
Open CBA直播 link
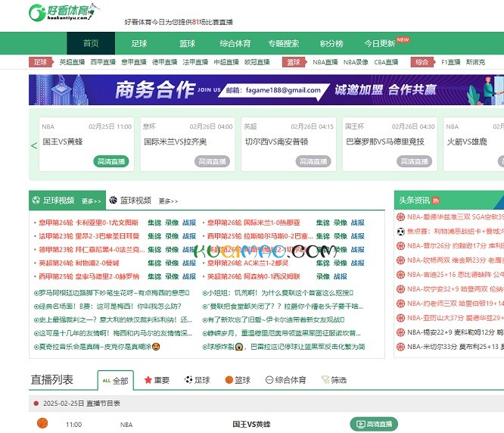(386, 62)
